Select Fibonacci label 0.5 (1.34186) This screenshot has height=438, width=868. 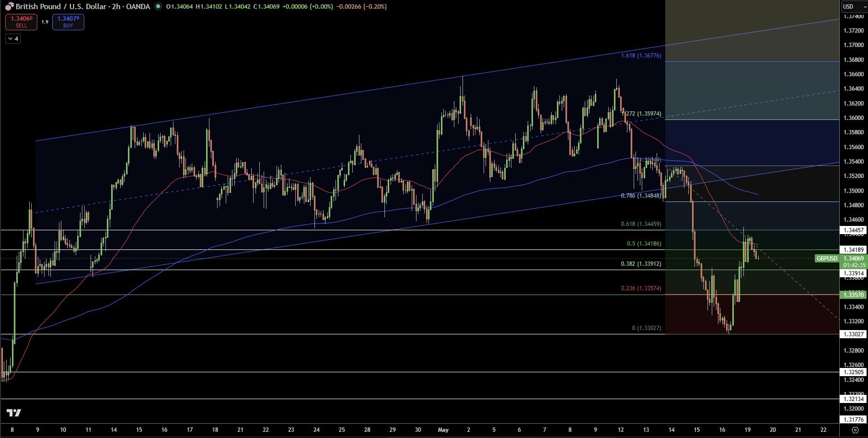click(x=644, y=244)
